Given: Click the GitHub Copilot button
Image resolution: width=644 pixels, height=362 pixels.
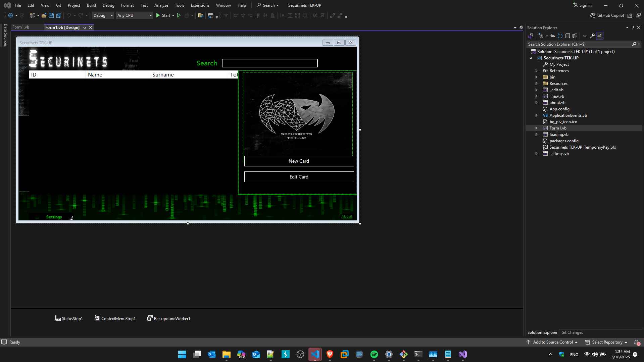Looking at the screenshot, I should [607, 15].
